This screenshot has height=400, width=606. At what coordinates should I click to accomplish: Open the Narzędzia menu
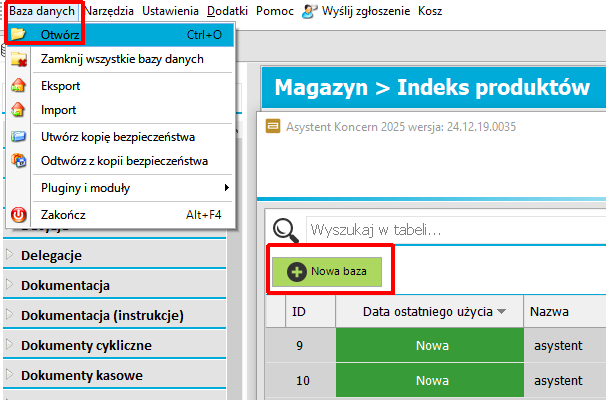pos(109,11)
